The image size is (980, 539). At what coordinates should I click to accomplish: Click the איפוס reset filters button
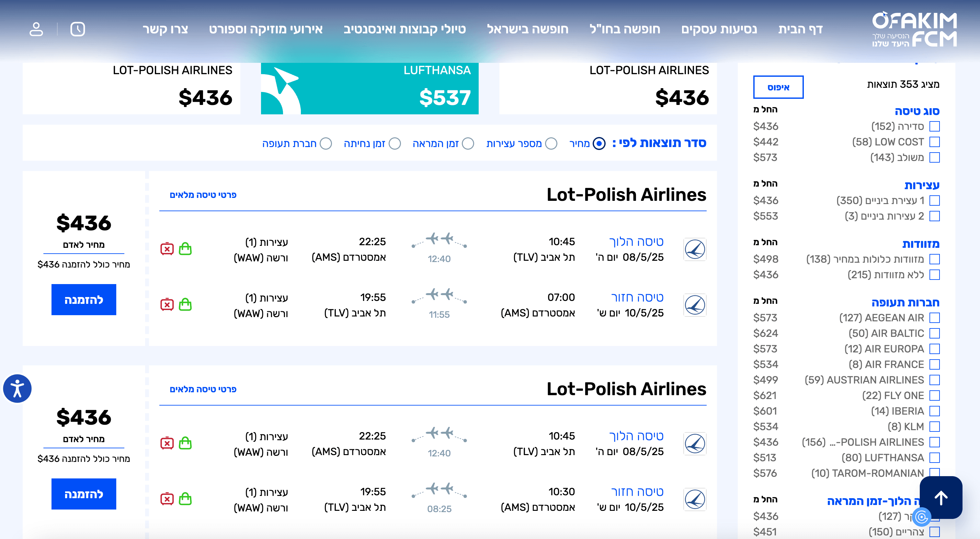[778, 87]
